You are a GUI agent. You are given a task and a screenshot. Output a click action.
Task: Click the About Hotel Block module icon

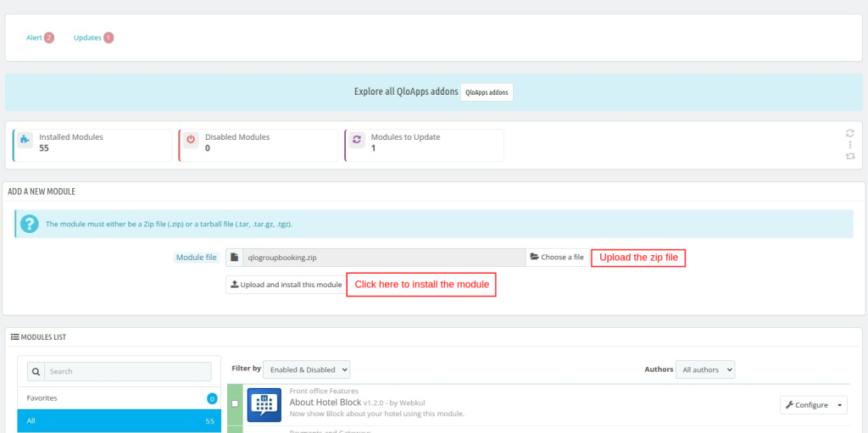tap(264, 405)
